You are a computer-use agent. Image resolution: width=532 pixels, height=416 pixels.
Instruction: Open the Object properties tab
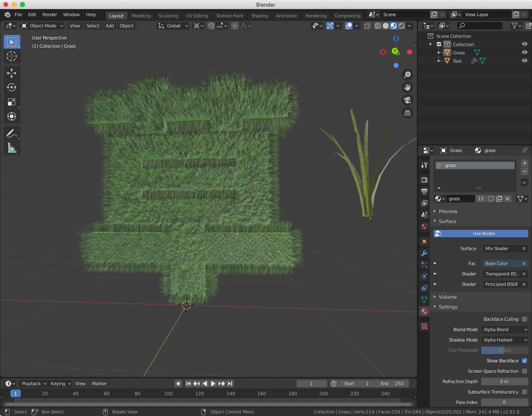click(x=424, y=241)
